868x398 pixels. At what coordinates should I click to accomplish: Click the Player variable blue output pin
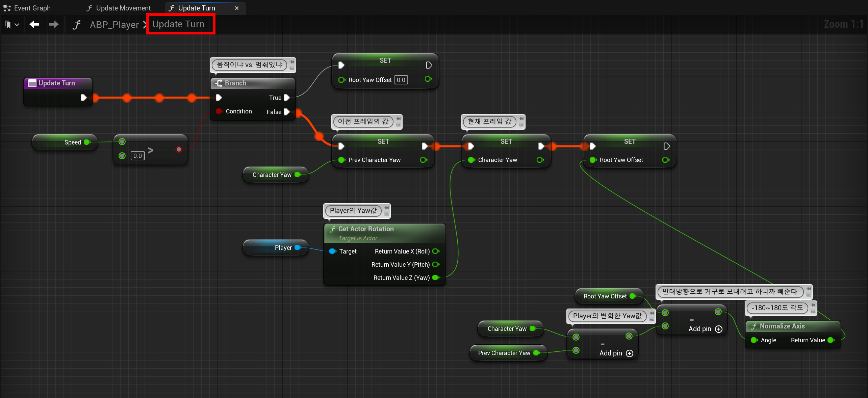(298, 247)
